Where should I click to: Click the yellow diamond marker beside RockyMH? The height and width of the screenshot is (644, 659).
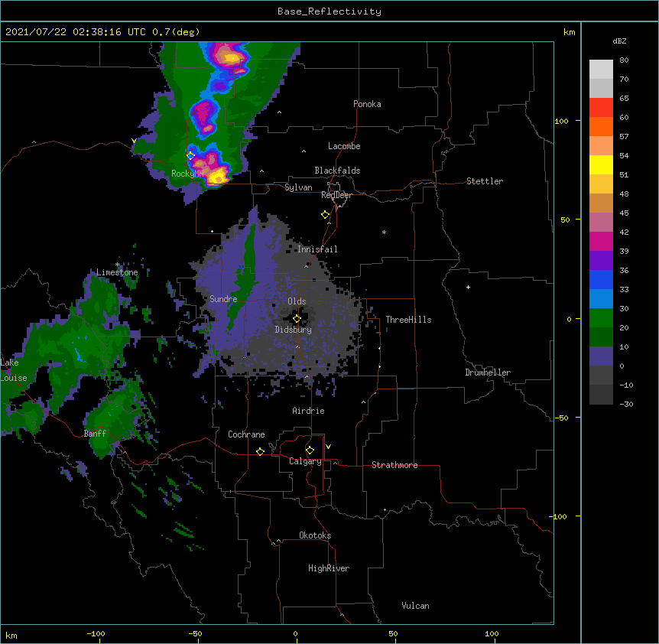coord(190,156)
